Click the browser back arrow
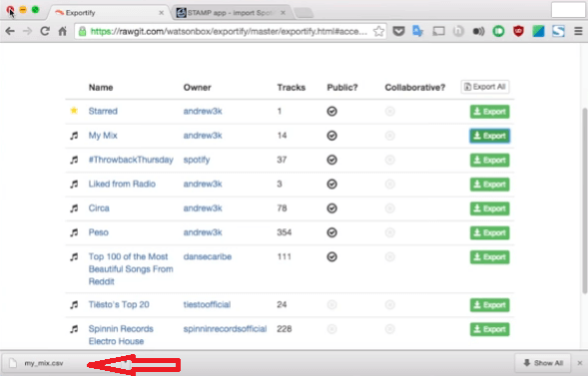Viewport: 588px width, 376px height. point(10,31)
